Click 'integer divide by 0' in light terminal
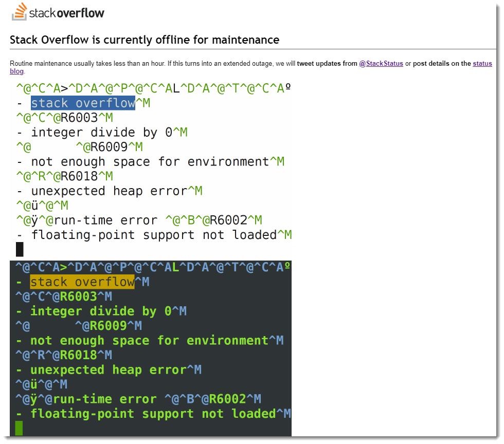The height and width of the screenshot is (444, 504). [x=102, y=133]
